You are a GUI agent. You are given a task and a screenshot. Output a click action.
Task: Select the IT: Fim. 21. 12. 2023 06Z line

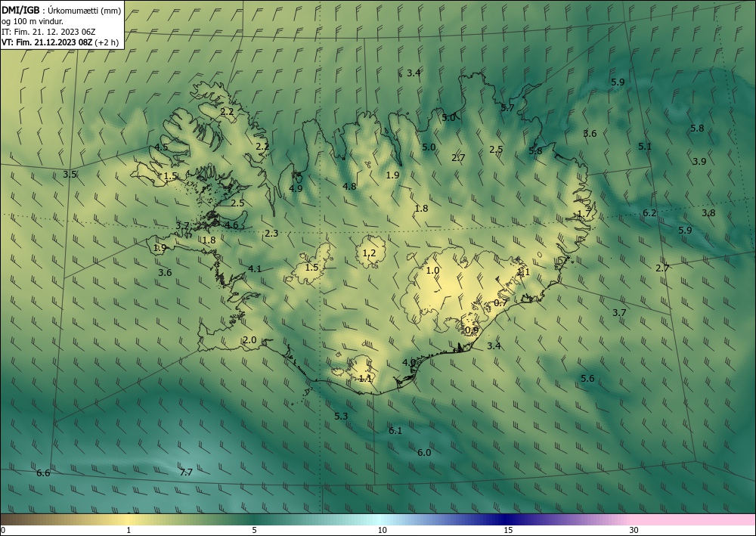[48, 32]
